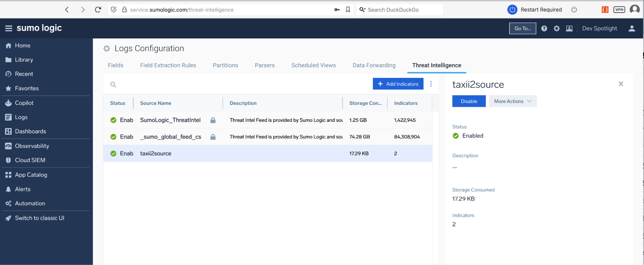Switch to the Partitions tab

225,65
